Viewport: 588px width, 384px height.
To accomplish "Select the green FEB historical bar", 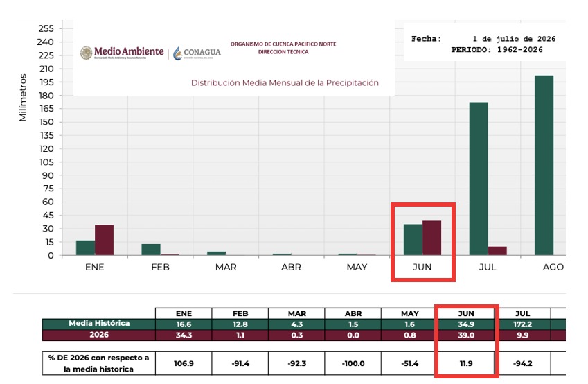I will click(x=151, y=250).
